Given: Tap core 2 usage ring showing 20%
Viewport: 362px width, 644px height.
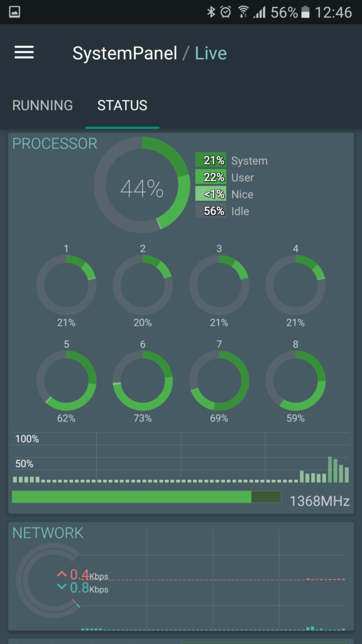Looking at the screenshot, I should [143, 285].
